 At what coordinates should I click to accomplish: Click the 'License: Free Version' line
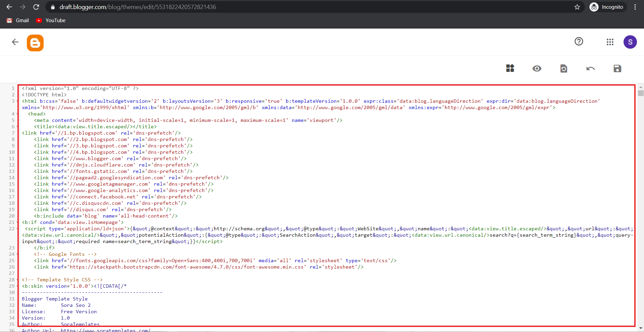click(x=59, y=312)
